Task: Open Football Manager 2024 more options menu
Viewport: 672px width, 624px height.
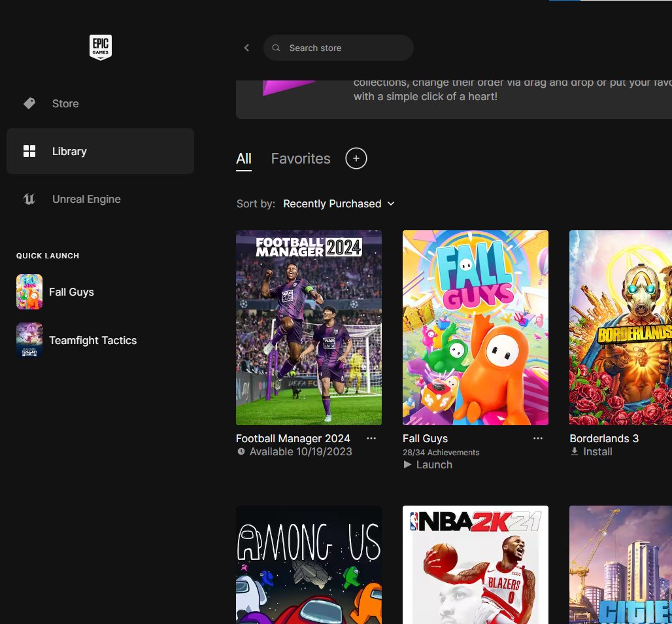Action: pyautogui.click(x=371, y=438)
